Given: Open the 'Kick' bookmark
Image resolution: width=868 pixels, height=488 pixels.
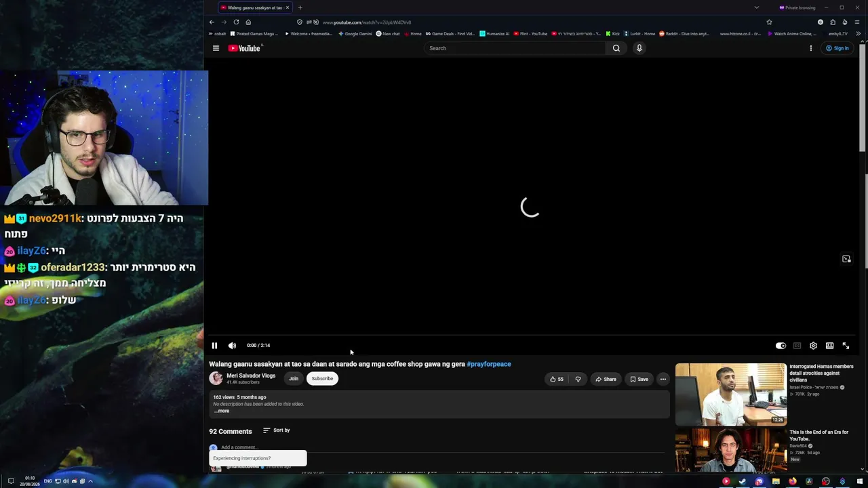Looking at the screenshot, I should [612, 34].
